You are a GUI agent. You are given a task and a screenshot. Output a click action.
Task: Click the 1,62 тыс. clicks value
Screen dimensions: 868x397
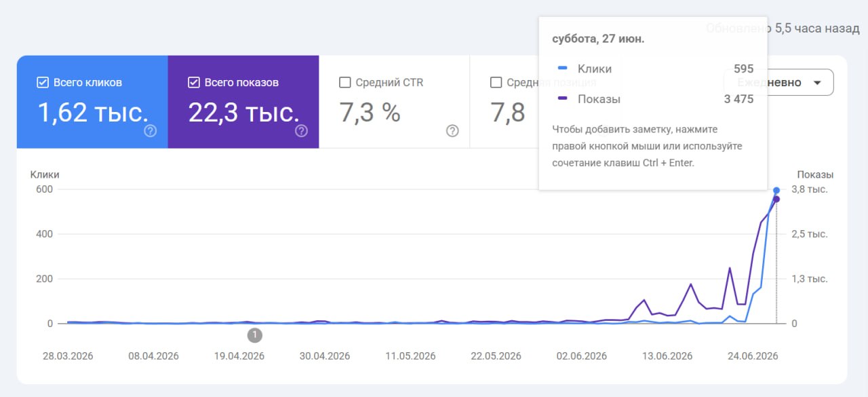click(x=93, y=113)
